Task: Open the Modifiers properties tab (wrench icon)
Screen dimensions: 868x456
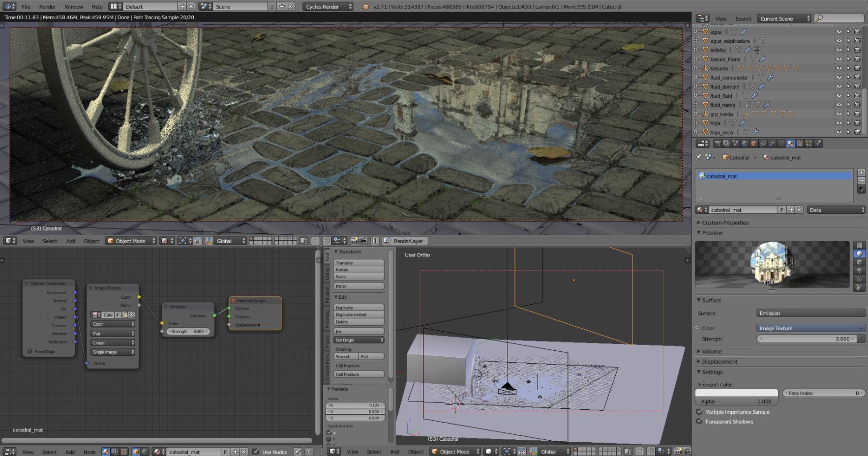Action: point(772,143)
